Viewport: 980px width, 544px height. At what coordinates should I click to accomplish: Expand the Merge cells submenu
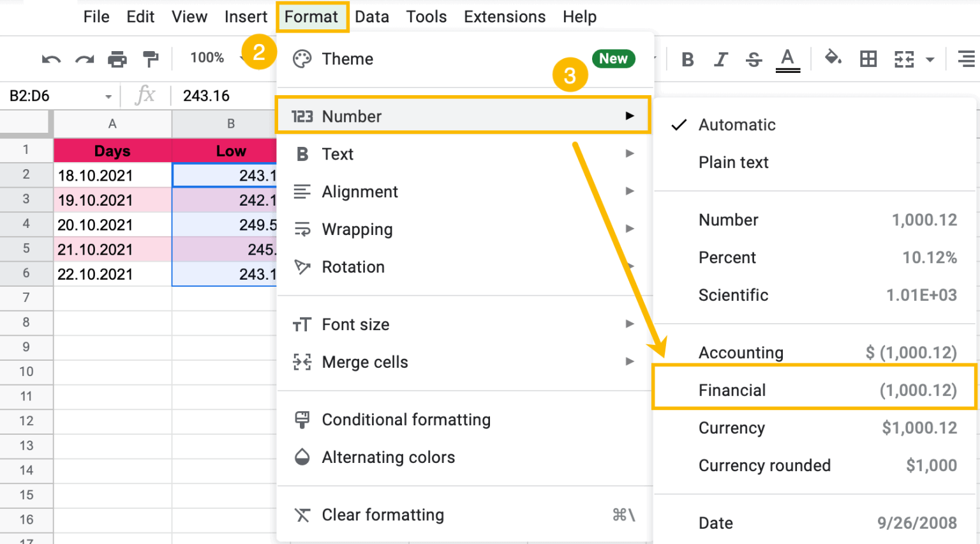point(365,362)
